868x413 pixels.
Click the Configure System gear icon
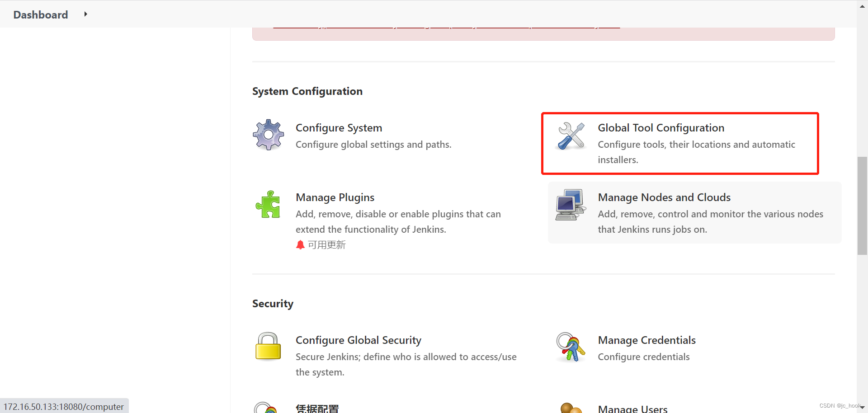[269, 135]
